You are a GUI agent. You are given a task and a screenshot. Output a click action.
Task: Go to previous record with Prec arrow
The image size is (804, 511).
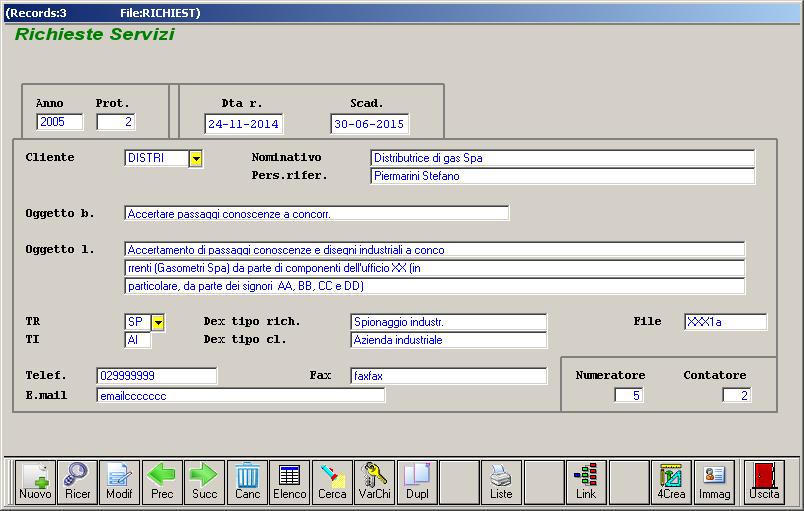[x=162, y=482]
